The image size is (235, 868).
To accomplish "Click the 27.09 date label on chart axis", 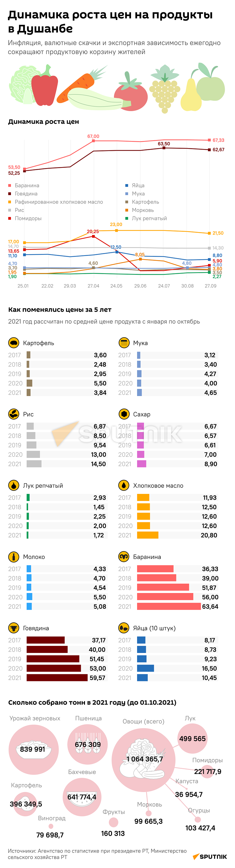I will coord(211,286).
